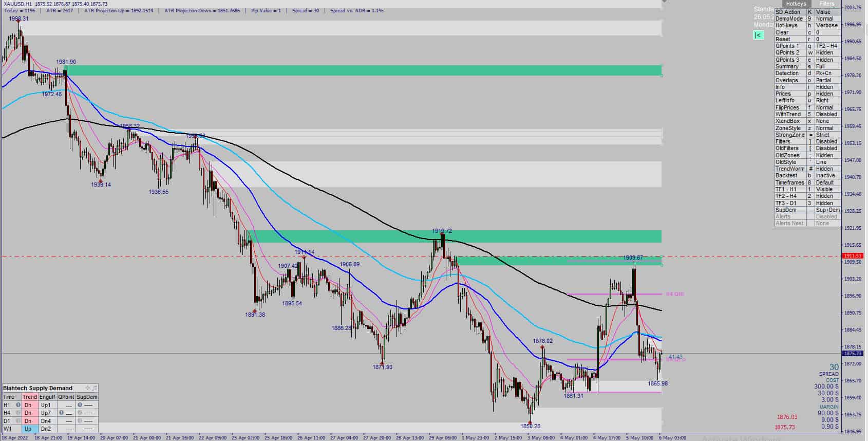
Task: Click the Reset action row
Action: coord(808,39)
